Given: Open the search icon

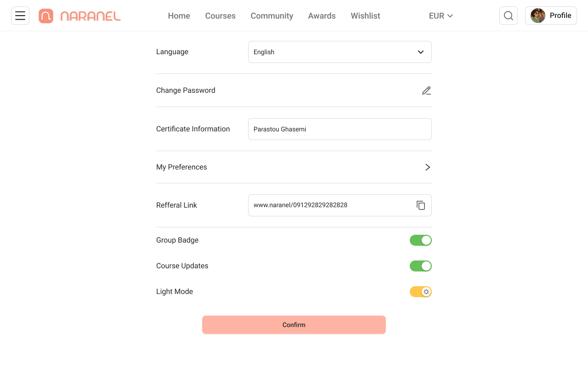Looking at the screenshot, I should (509, 16).
